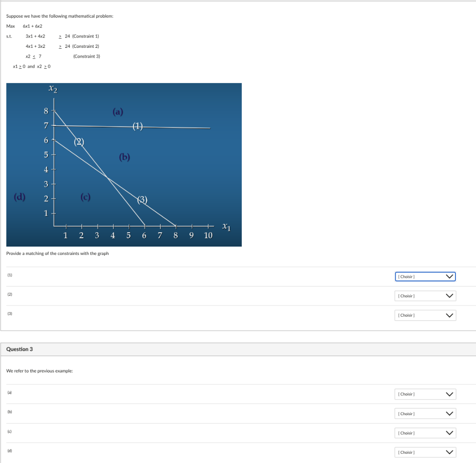This screenshot has height=463, width=476.
Task: Click the objective text 'Max 6x1 + 6x2'
Action: [x=24, y=26]
